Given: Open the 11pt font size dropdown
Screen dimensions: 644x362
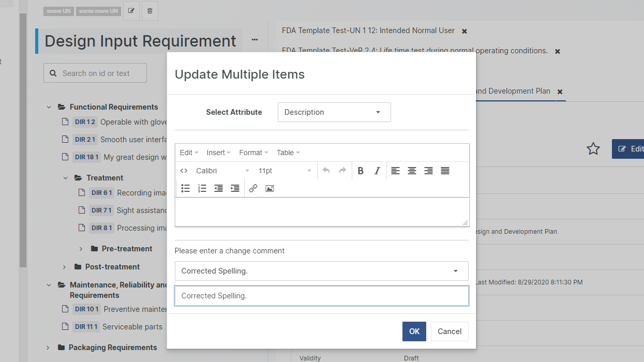Looking at the screenshot, I should click(x=284, y=171).
